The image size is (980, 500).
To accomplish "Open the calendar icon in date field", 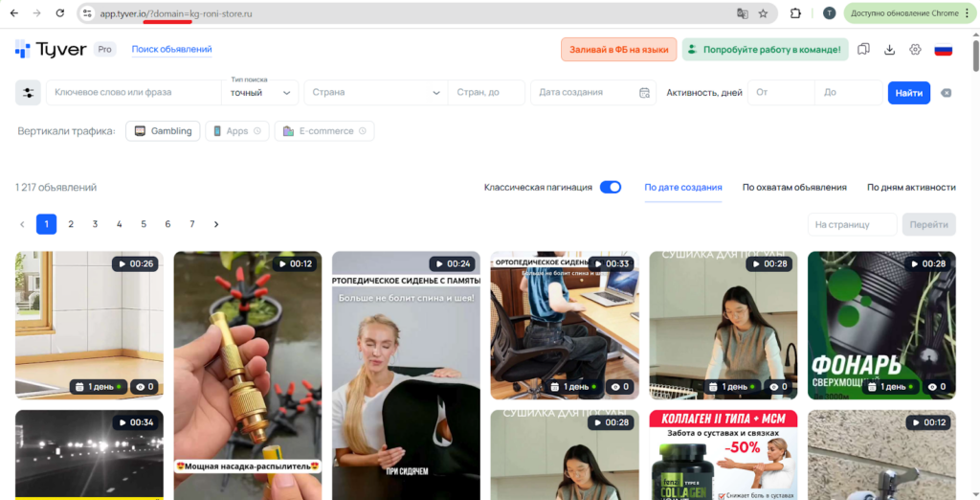I will (x=644, y=93).
